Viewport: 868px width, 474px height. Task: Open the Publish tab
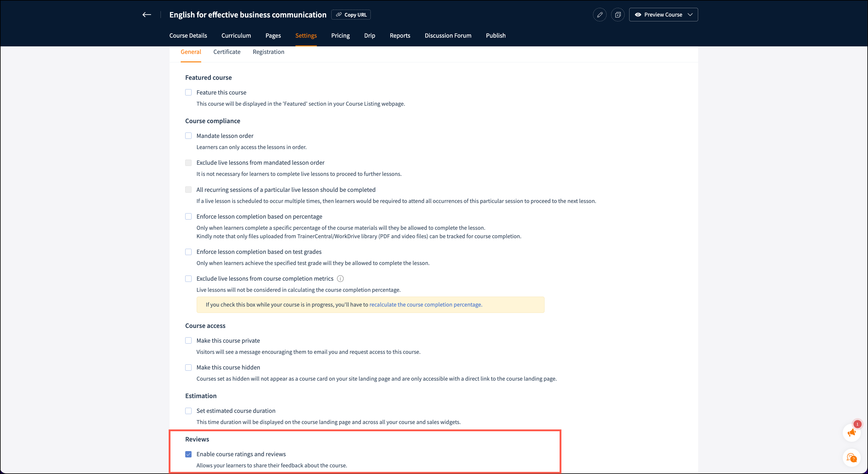495,35
